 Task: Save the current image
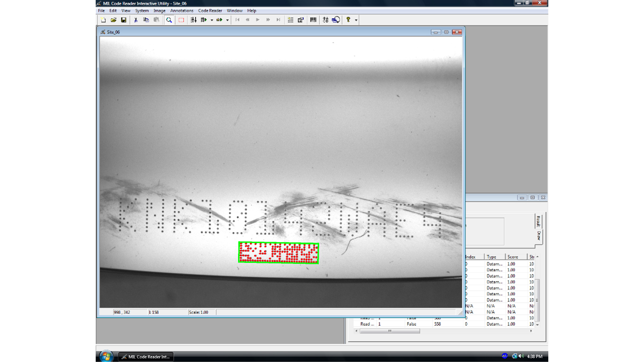pyautogui.click(x=124, y=20)
